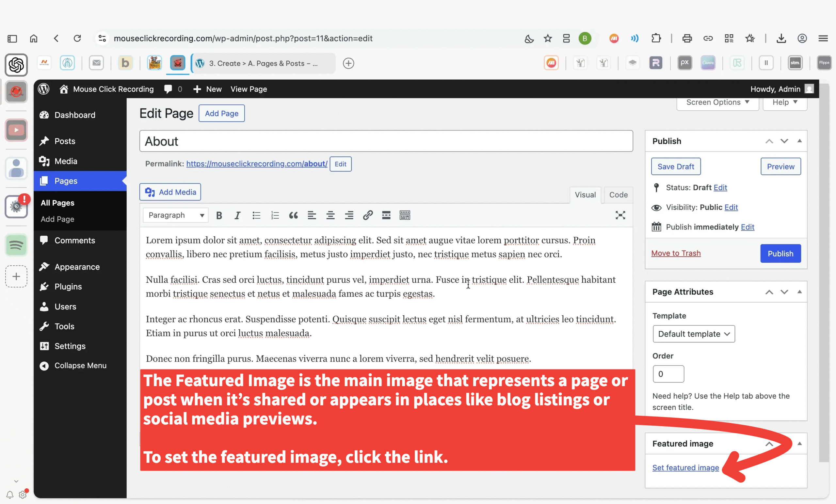This screenshot has width=836, height=504.
Task: Collapse the Publish panel with triangle toggle
Action: click(800, 141)
